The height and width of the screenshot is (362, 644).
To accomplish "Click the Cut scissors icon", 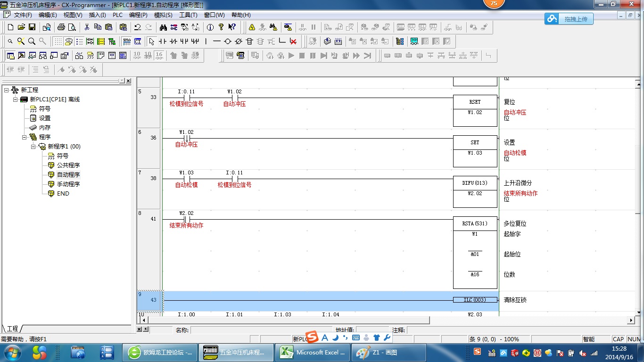I will (87, 27).
